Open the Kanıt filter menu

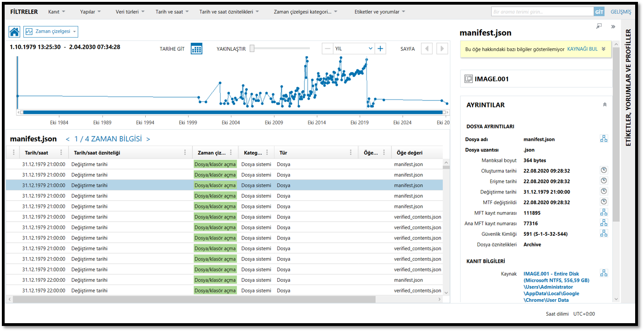(x=57, y=12)
